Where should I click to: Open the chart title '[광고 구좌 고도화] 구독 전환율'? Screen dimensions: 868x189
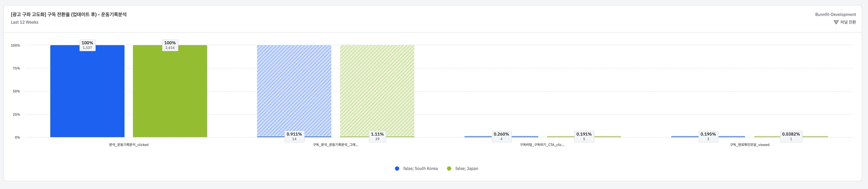(x=69, y=14)
